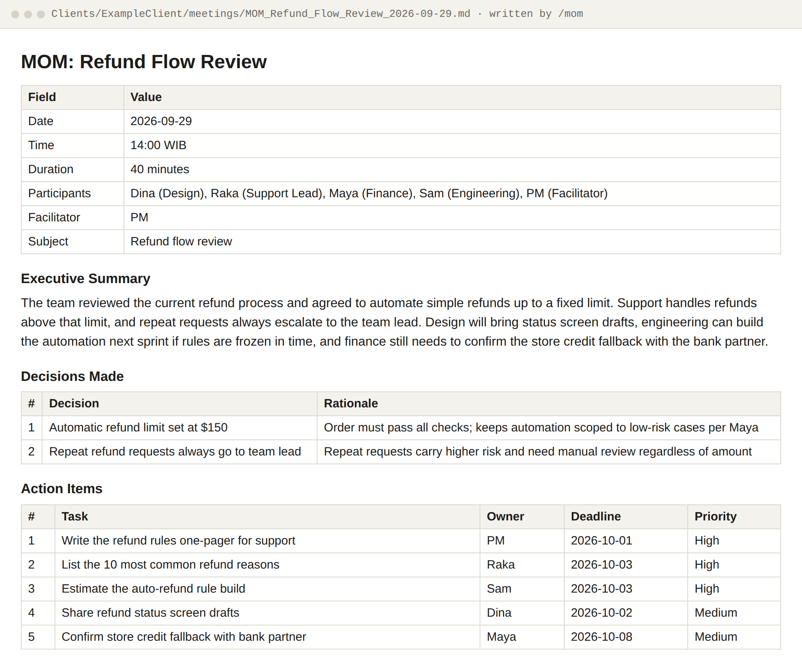Select 'Write the refund rules one-pager for support'
The height and width of the screenshot is (672, 802).
[x=178, y=540]
